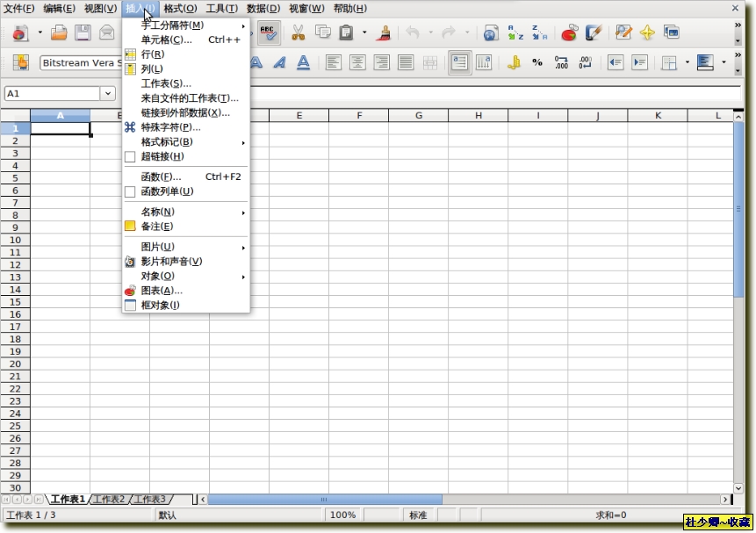Center align text horizontally
The image size is (756, 533).
[x=357, y=63]
